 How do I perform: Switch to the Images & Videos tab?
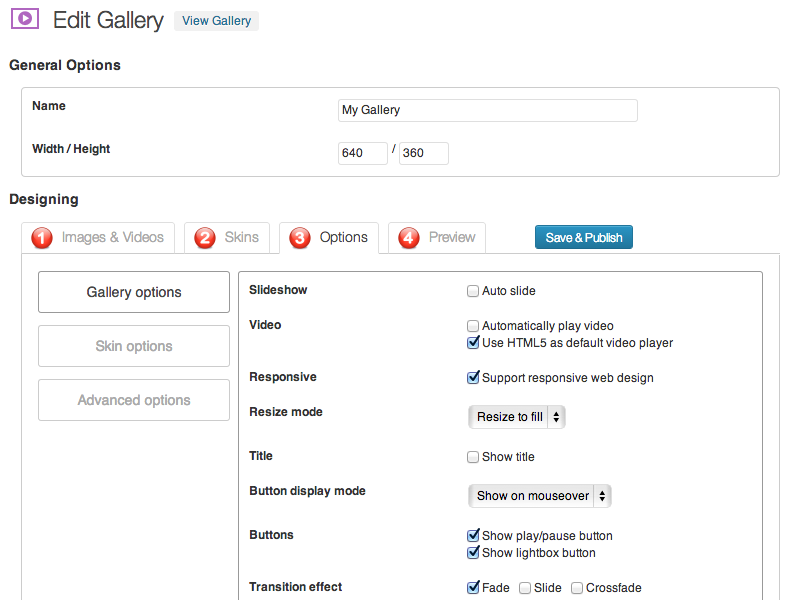pyautogui.click(x=112, y=237)
